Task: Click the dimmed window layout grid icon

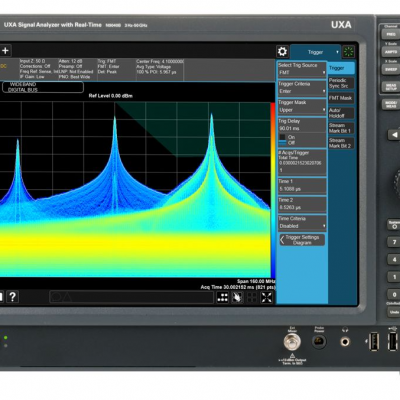Action: click(x=252, y=297)
